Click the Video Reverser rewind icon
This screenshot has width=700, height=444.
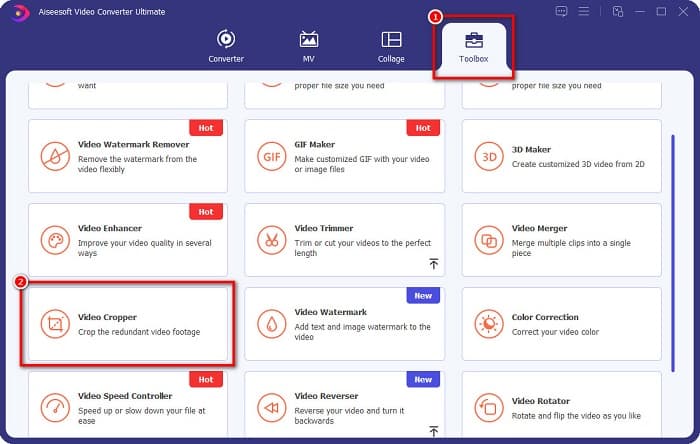[x=270, y=408]
